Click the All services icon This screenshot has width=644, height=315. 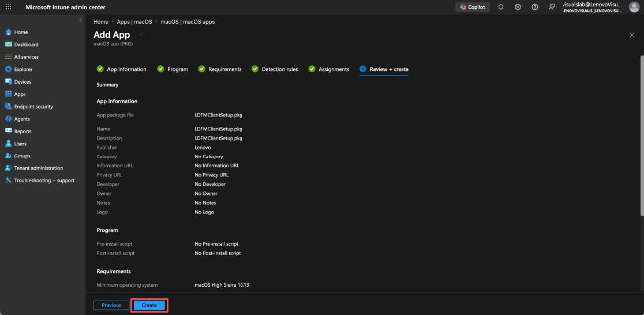pyautogui.click(x=8, y=57)
